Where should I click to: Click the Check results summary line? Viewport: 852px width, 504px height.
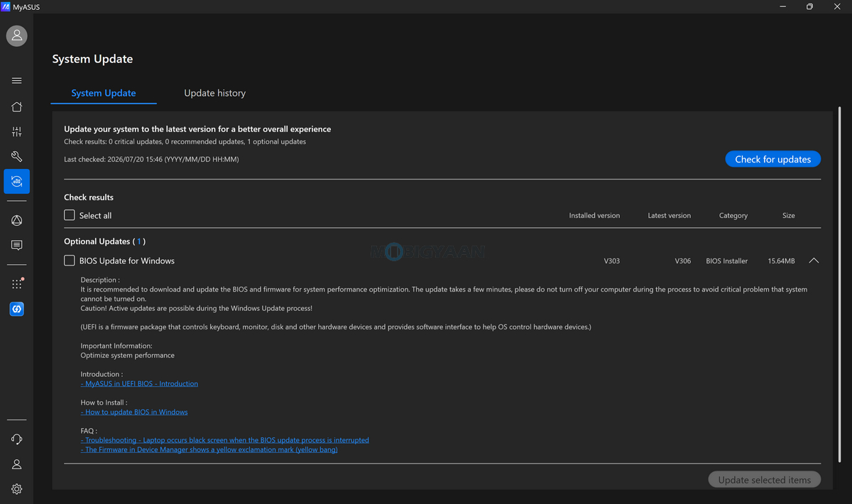(185, 142)
